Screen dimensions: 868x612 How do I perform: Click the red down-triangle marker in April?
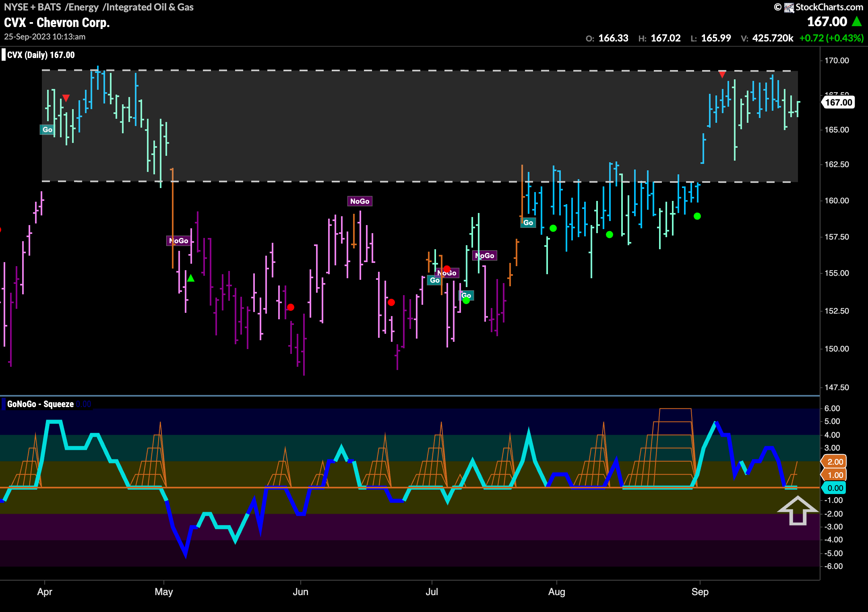coord(66,98)
